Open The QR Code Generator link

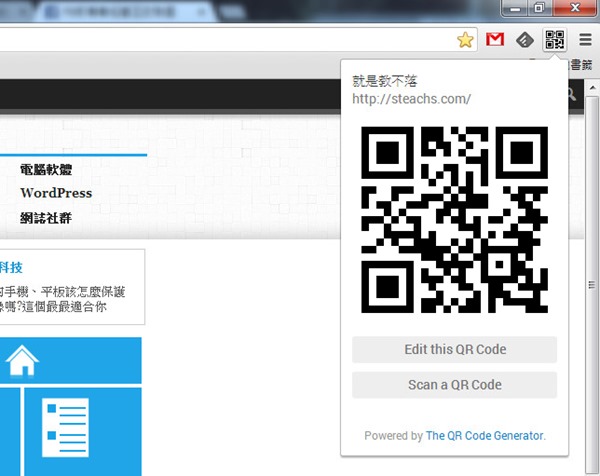(486, 435)
